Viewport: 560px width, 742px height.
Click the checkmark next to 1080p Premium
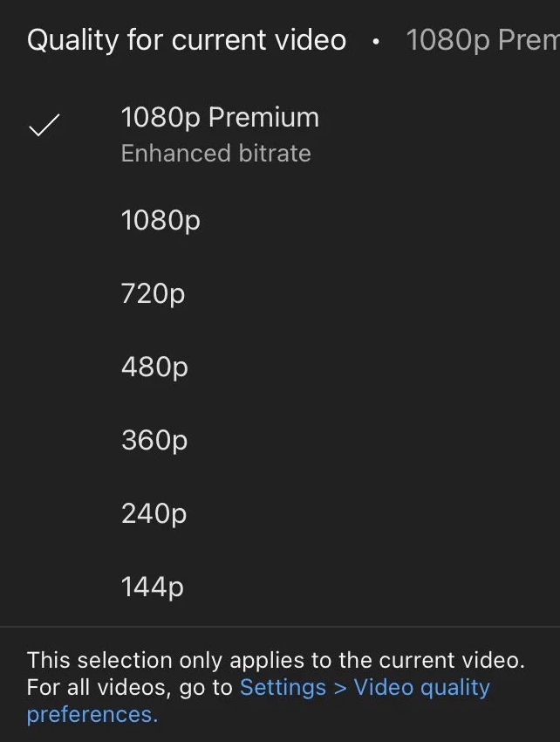[x=44, y=126]
